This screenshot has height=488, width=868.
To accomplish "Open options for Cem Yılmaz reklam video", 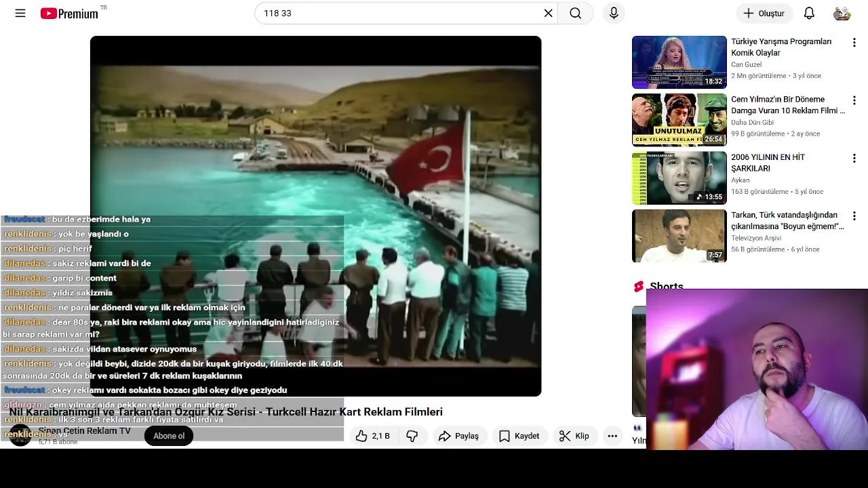I will (854, 100).
